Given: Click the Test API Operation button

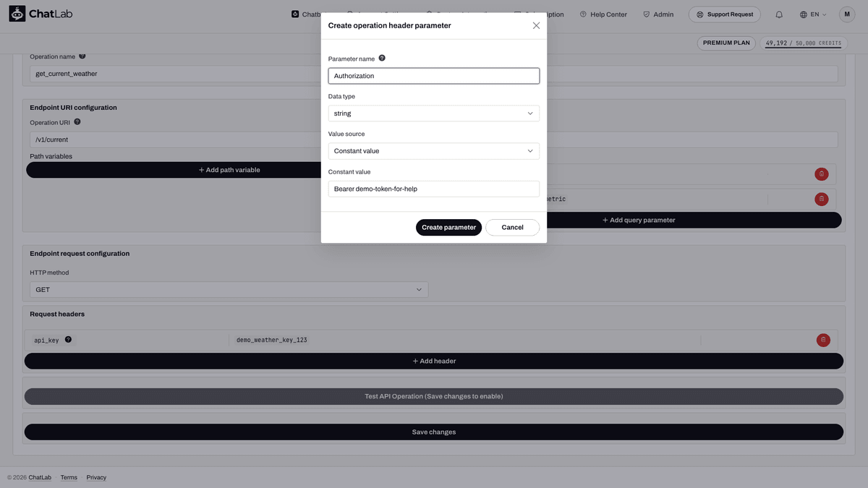Looking at the screenshot, I should 434,396.
